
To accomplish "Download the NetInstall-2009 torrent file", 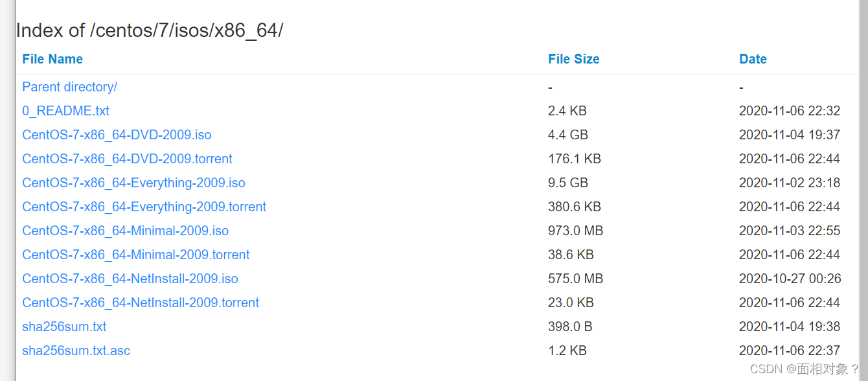I will 141,303.
